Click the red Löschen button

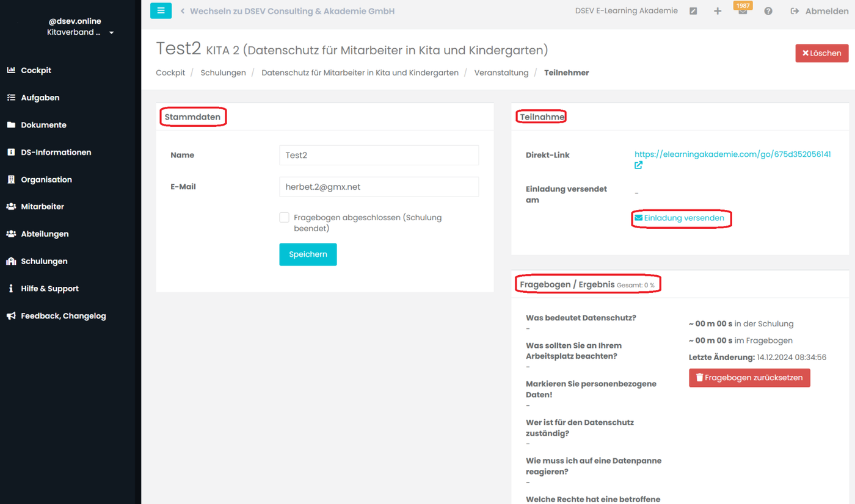pyautogui.click(x=821, y=53)
